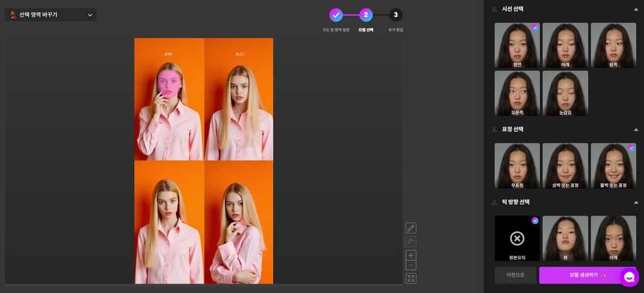
Task: Collapse the 턱 방향 선택 section arrow
Action: [636, 202]
